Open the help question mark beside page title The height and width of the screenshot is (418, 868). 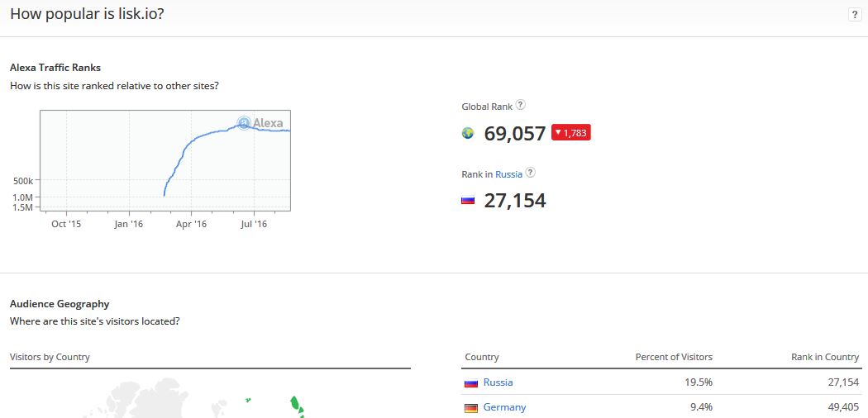pyautogui.click(x=854, y=15)
